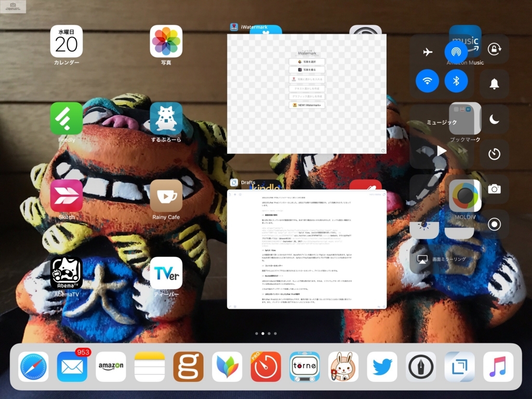Tap the iWatermark title above its card

(x=254, y=27)
